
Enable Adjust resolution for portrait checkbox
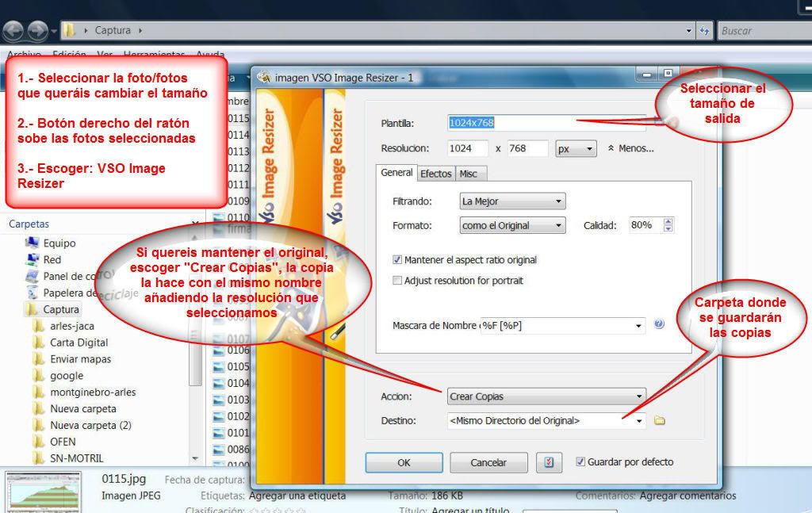point(397,281)
